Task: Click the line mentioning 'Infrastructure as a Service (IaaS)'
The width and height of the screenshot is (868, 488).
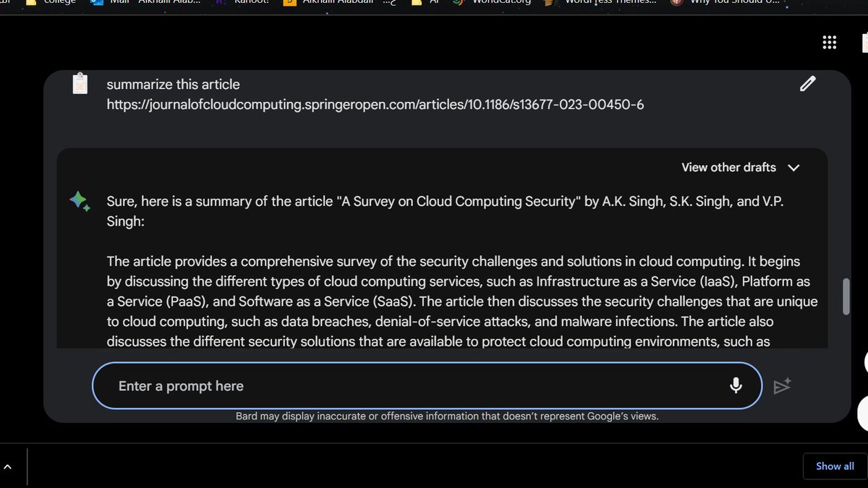Action: pyautogui.click(x=458, y=281)
